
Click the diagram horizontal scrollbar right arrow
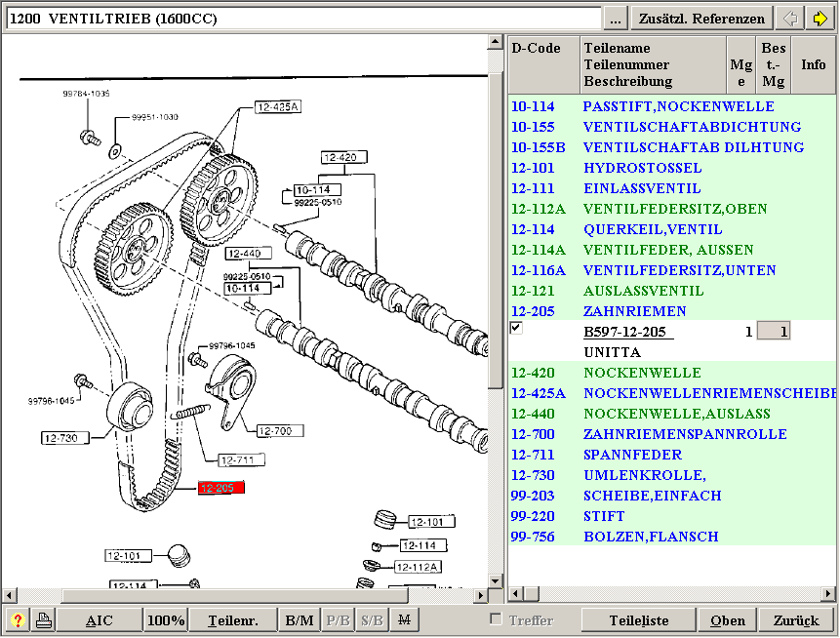click(x=480, y=594)
